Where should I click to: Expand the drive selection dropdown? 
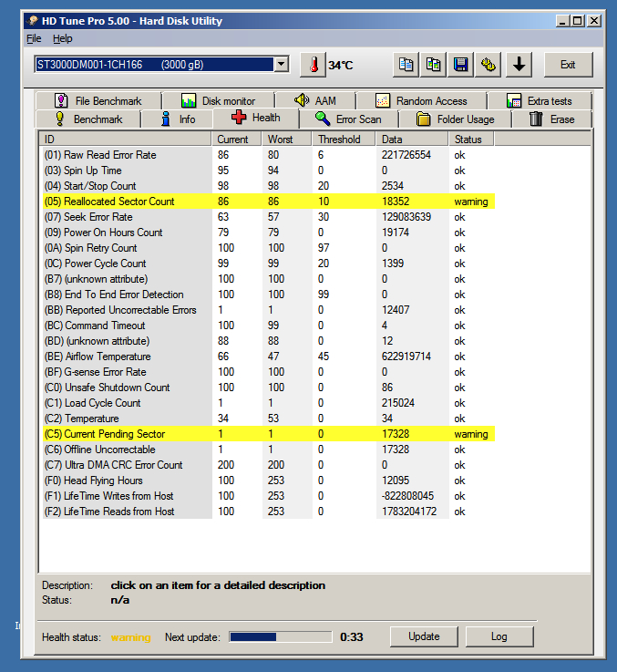281,65
